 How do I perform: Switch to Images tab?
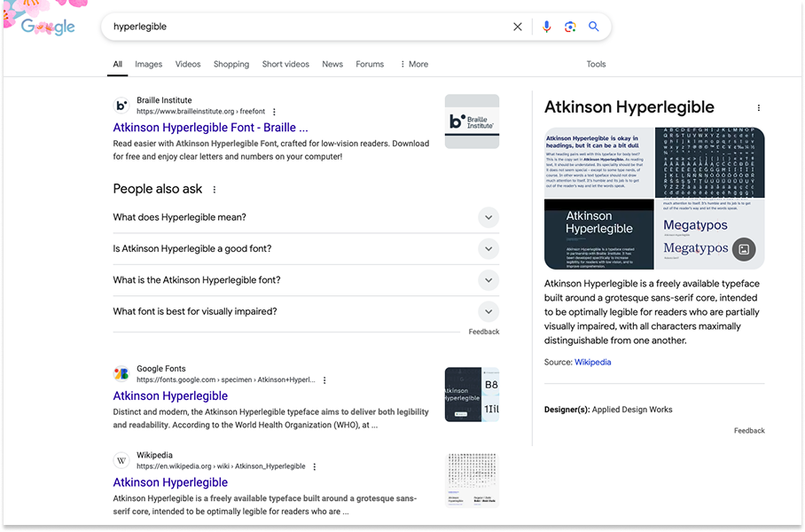tap(148, 64)
